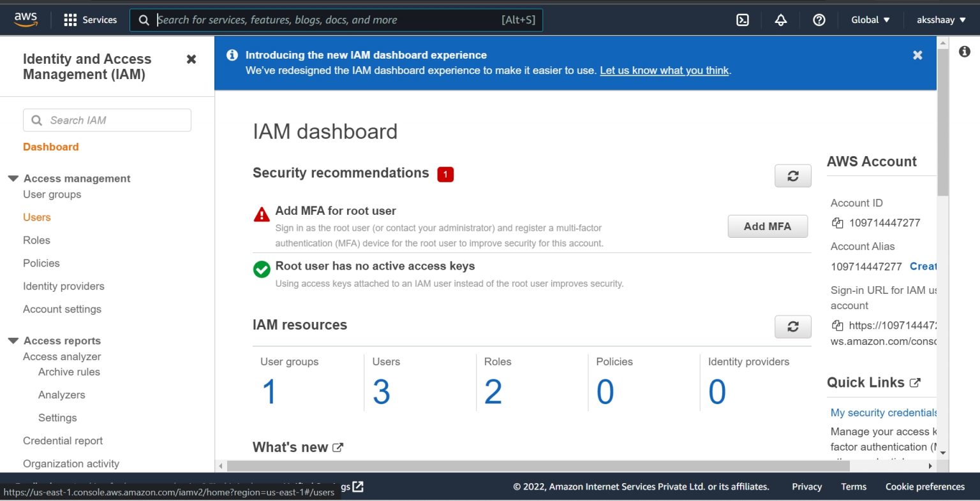
Task: Click the info icon in the blue banner
Action: tap(232, 55)
